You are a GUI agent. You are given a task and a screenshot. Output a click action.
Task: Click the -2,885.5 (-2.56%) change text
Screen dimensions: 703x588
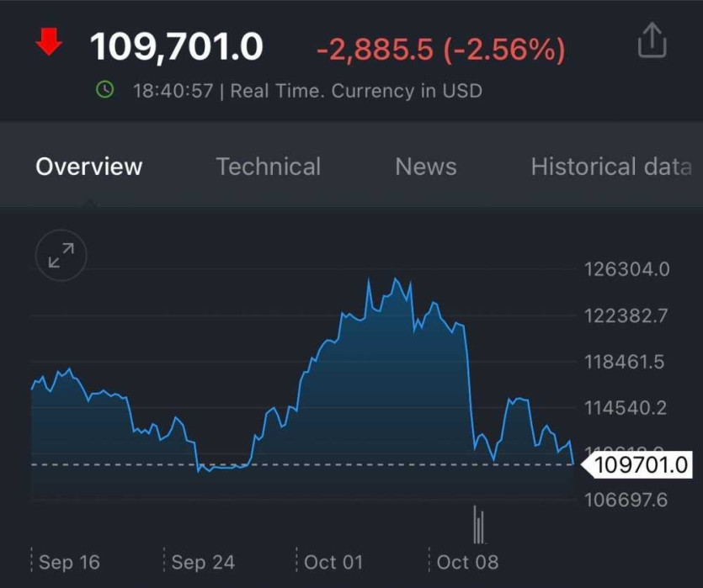[440, 50]
